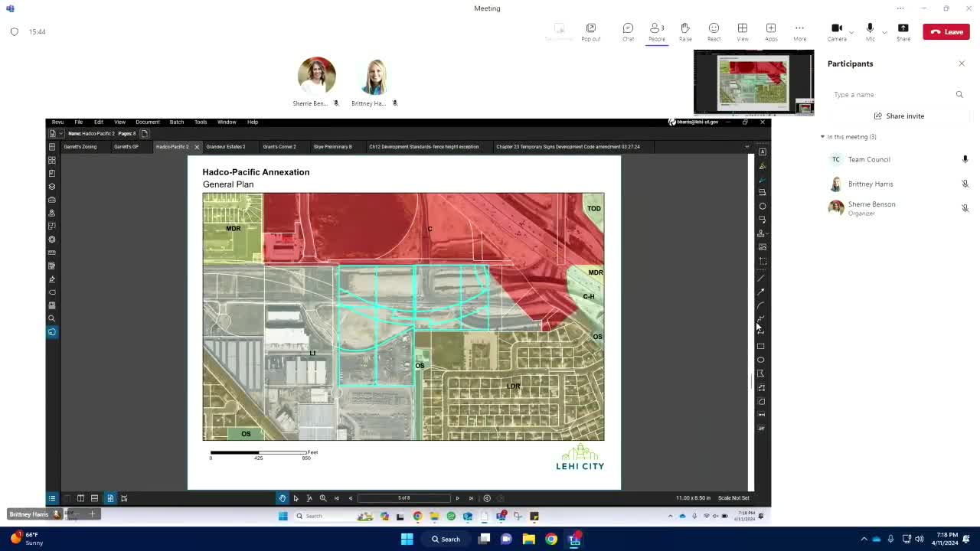The height and width of the screenshot is (551, 980).
Task: Open More actions in meeting toolbar
Action: click(799, 31)
